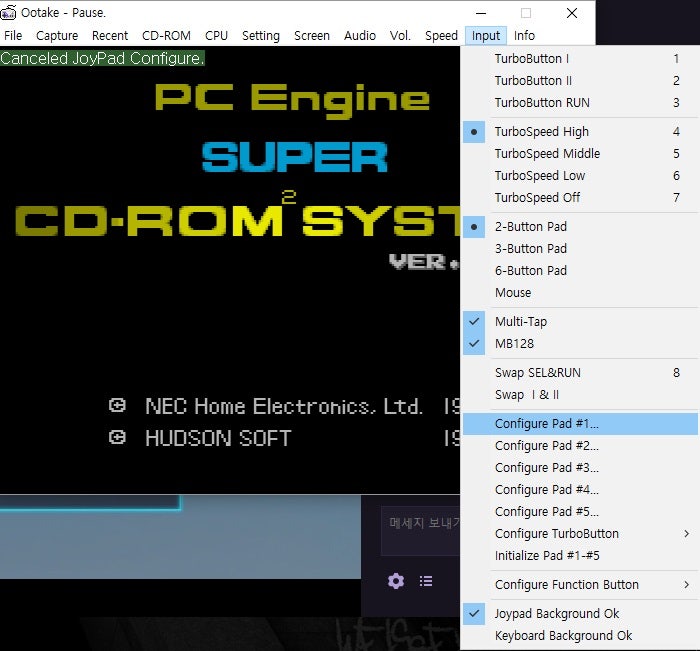Toggle Swap I & II
Viewport: 700px width, 651px height.
pyautogui.click(x=580, y=395)
